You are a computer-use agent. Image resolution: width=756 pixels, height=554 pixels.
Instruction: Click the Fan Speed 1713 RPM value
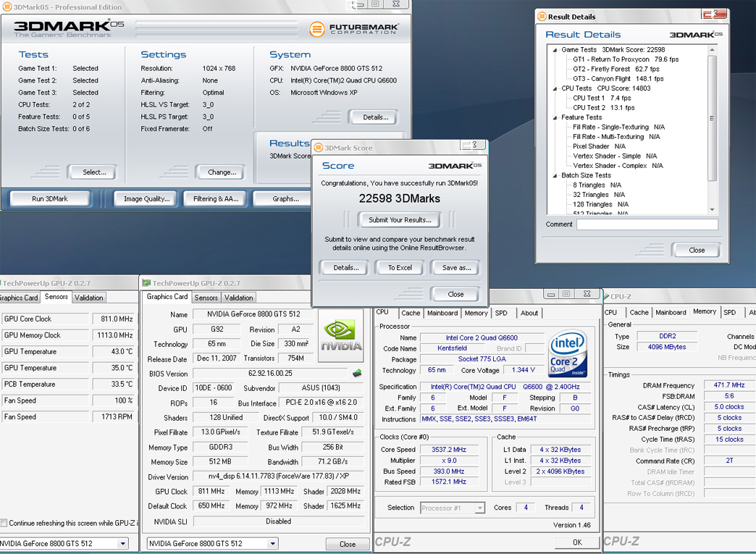click(114, 416)
